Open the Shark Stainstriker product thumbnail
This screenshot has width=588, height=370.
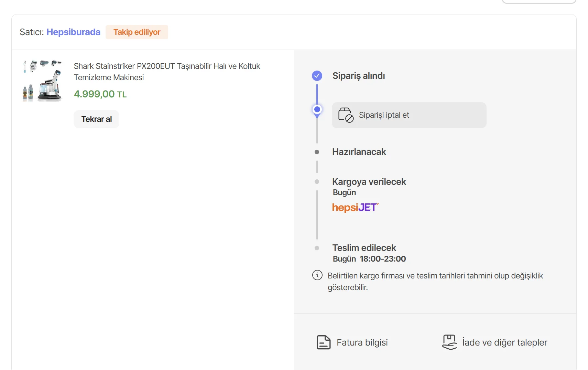pos(42,81)
